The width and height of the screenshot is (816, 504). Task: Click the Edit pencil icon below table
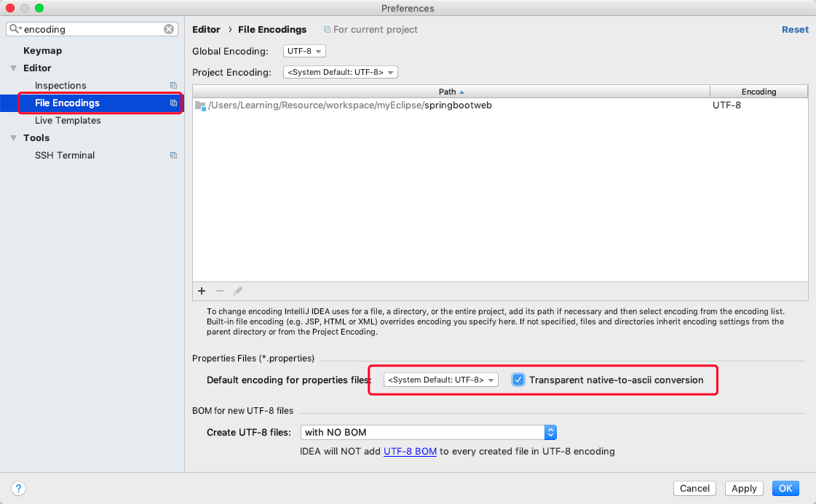coord(238,291)
